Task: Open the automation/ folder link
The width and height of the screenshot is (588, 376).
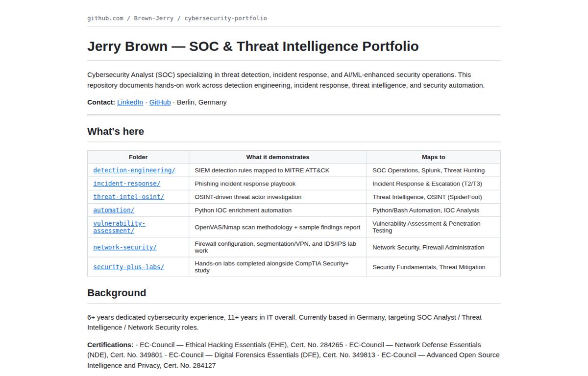Action: tap(114, 210)
